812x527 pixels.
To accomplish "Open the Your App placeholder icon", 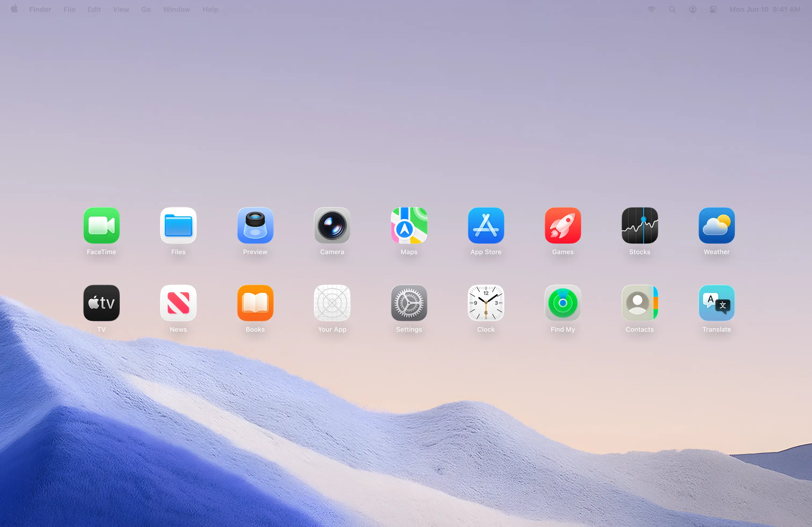I will [332, 303].
